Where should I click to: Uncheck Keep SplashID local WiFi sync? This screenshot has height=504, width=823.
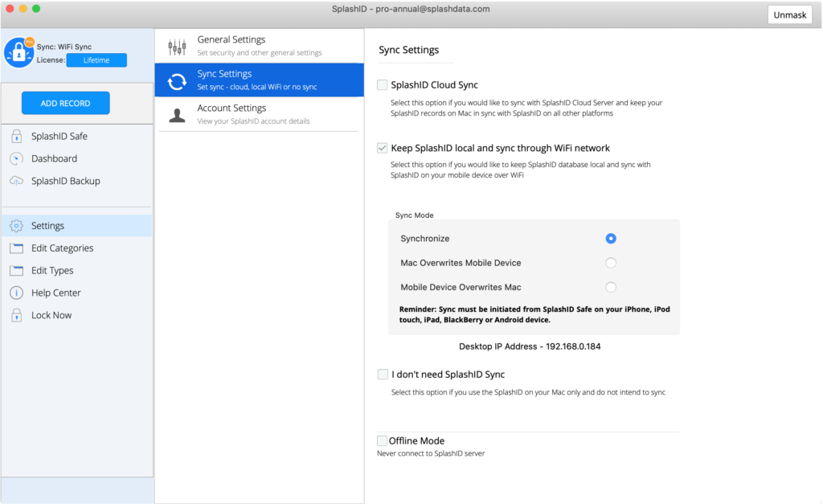383,148
